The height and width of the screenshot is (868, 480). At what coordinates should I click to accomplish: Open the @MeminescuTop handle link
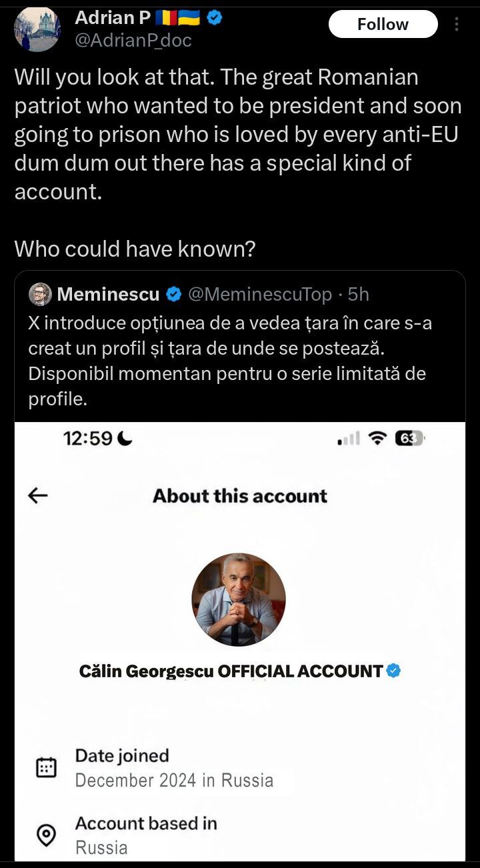tap(260, 294)
